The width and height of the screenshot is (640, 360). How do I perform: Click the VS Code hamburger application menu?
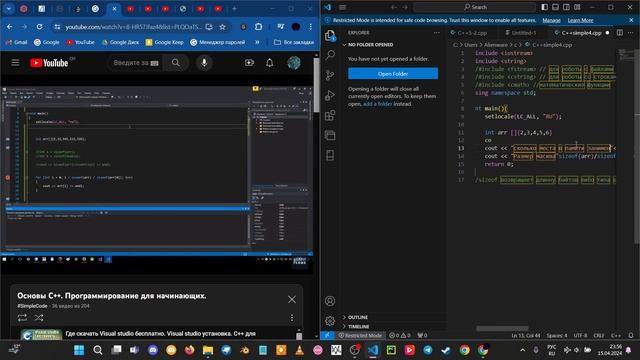[343, 7]
